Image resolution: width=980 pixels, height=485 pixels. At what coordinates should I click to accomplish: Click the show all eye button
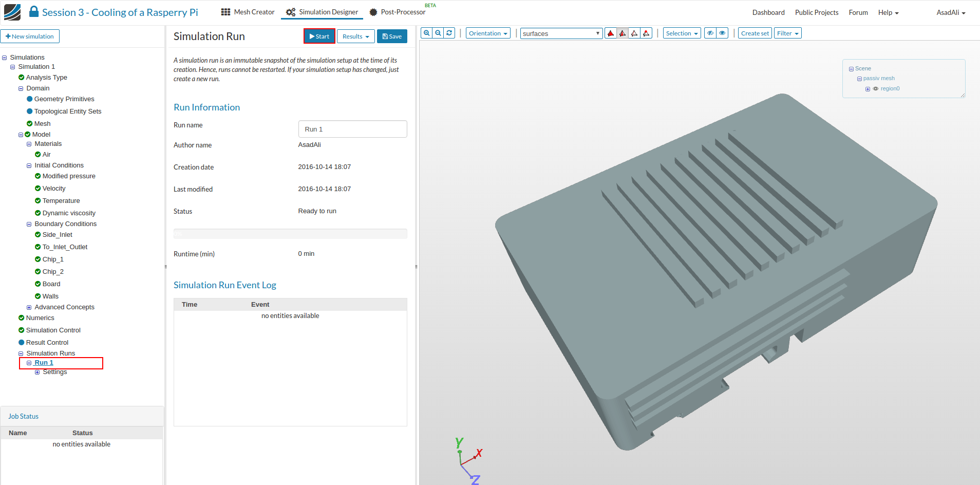(722, 33)
